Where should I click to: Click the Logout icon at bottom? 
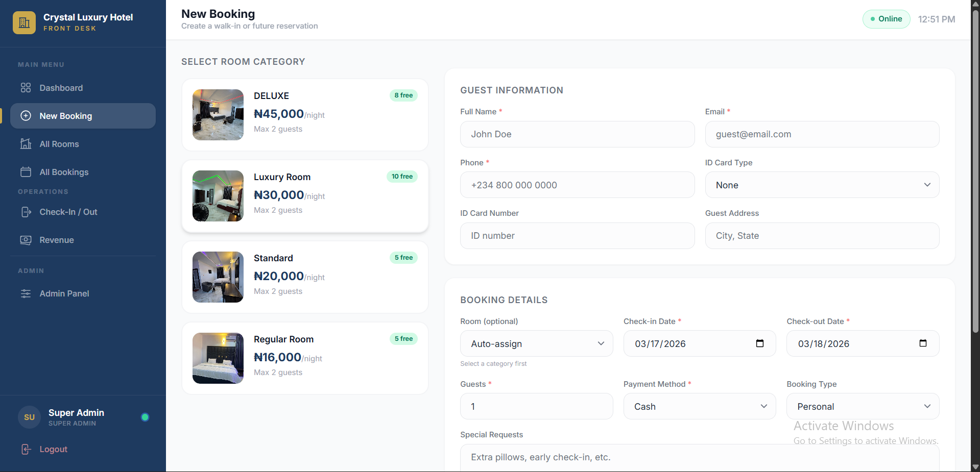click(x=26, y=449)
